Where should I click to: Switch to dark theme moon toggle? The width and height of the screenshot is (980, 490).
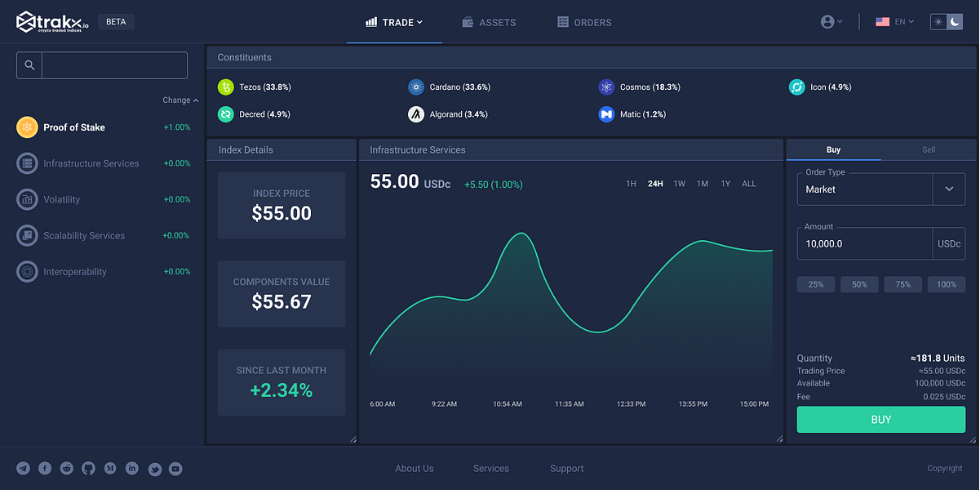(955, 22)
